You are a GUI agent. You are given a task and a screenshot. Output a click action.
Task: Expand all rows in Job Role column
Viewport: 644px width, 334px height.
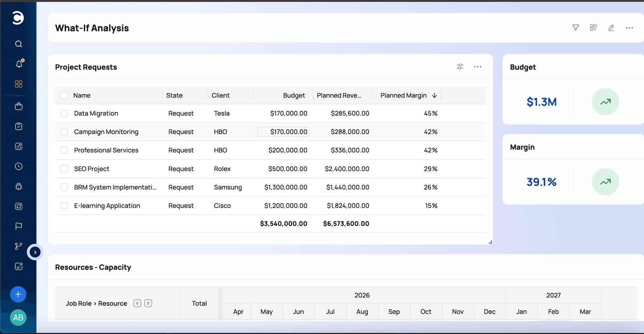(x=137, y=303)
